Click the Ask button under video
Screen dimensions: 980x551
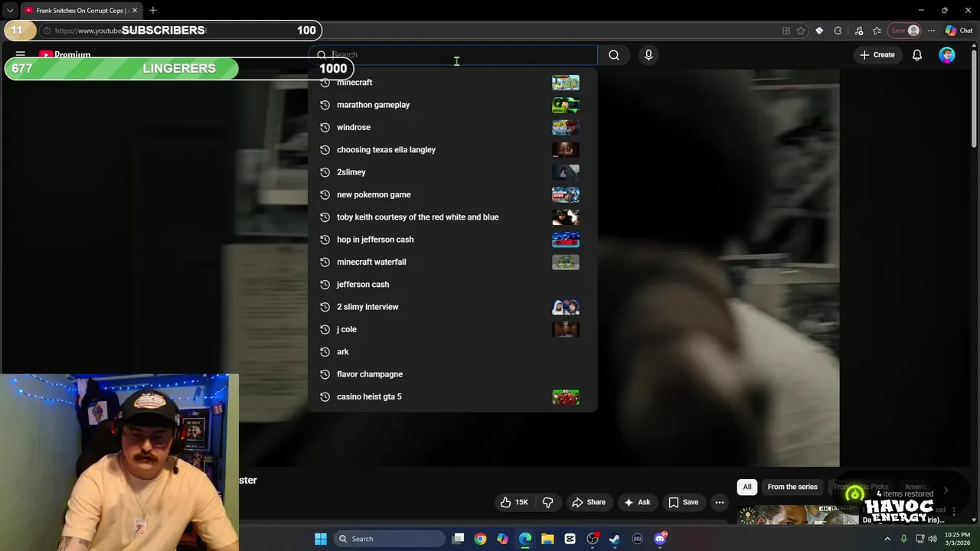(x=636, y=502)
